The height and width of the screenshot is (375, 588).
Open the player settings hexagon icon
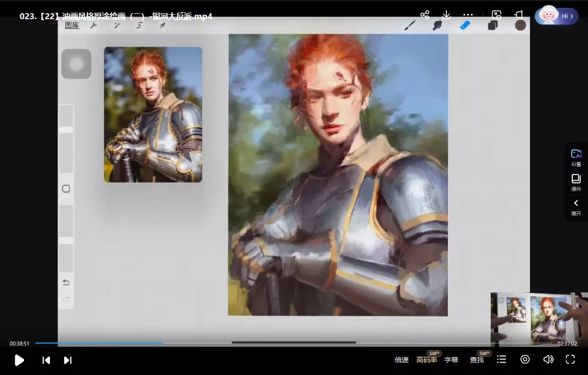pyautogui.click(x=525, y=360)
